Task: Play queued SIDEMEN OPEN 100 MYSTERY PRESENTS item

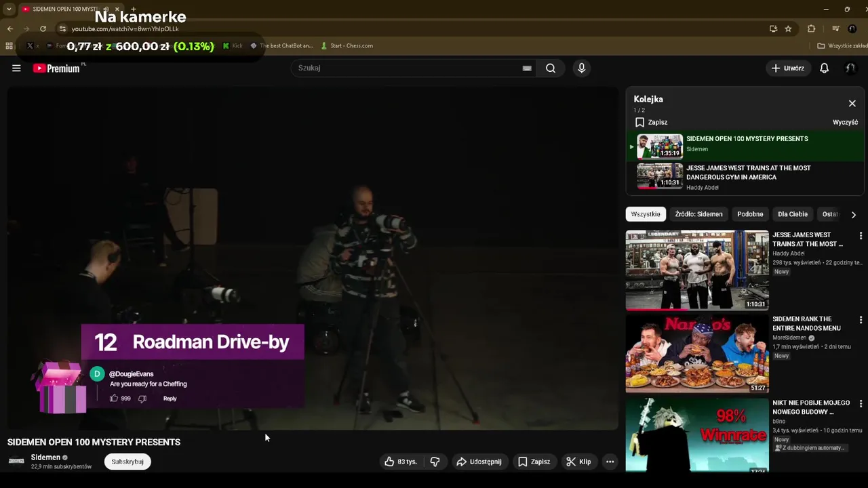Action: pos(745,146)
